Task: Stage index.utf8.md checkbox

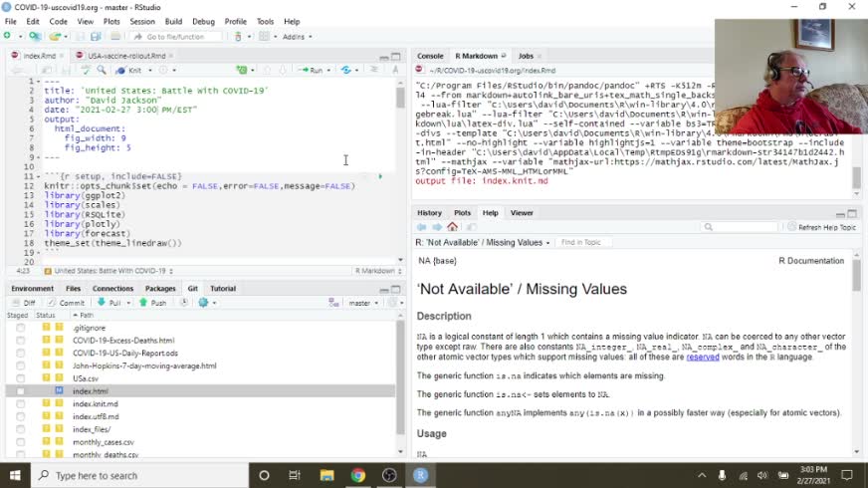Action: click(x=21, y=417)
